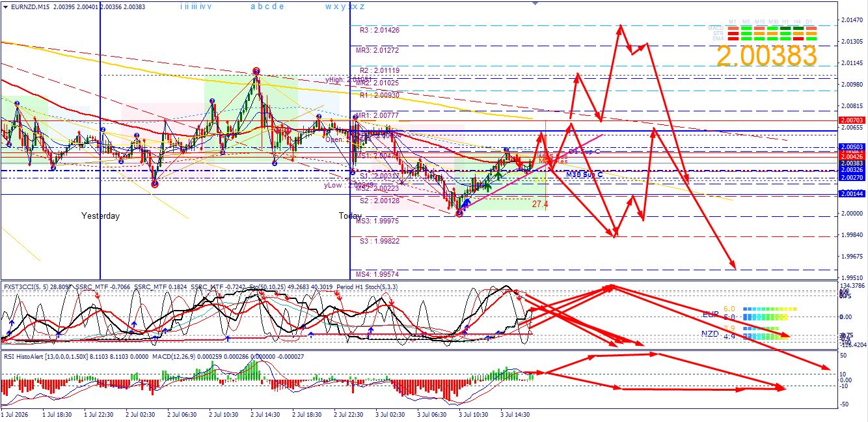Click the 134.3786 indicator axis value
Screen dimensions: 868x422
pos(853,286)
